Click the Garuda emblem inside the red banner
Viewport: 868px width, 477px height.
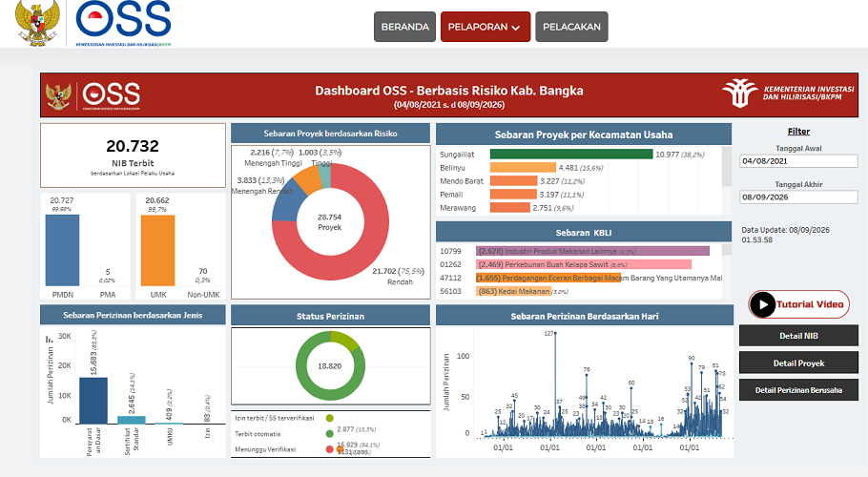coord(59,95)
